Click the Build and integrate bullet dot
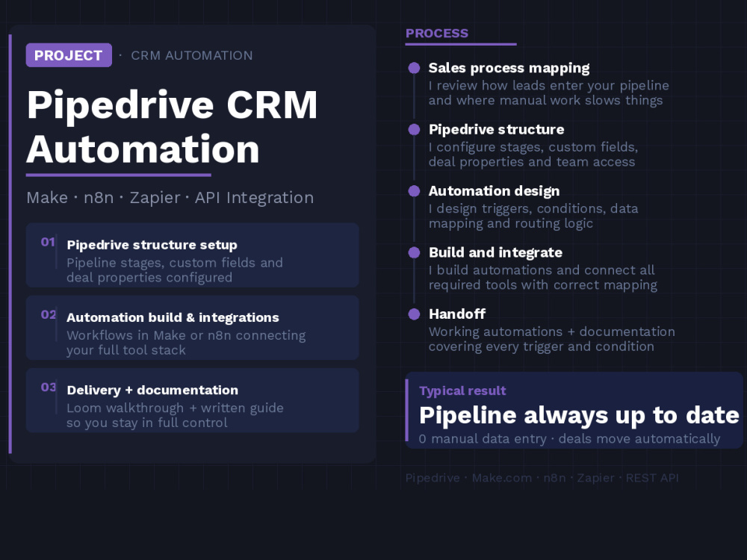Viewport: 747px width, 560px height. [414, 252]
